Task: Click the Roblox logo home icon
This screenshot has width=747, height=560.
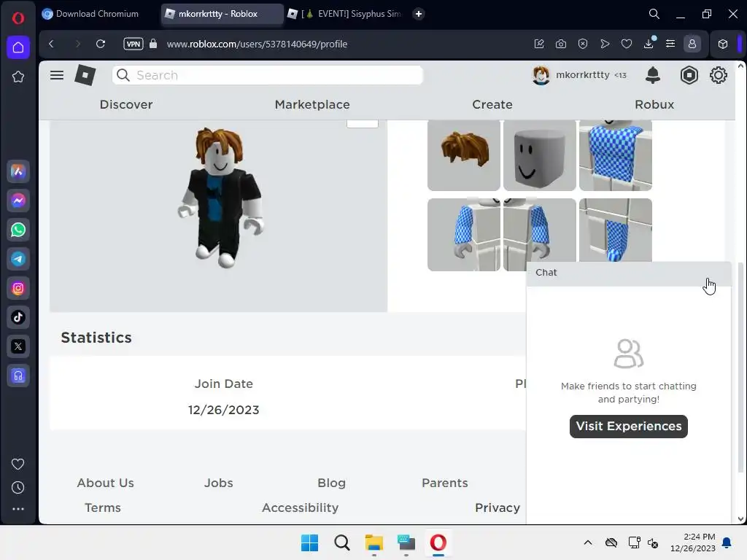Action: point(85,75)
